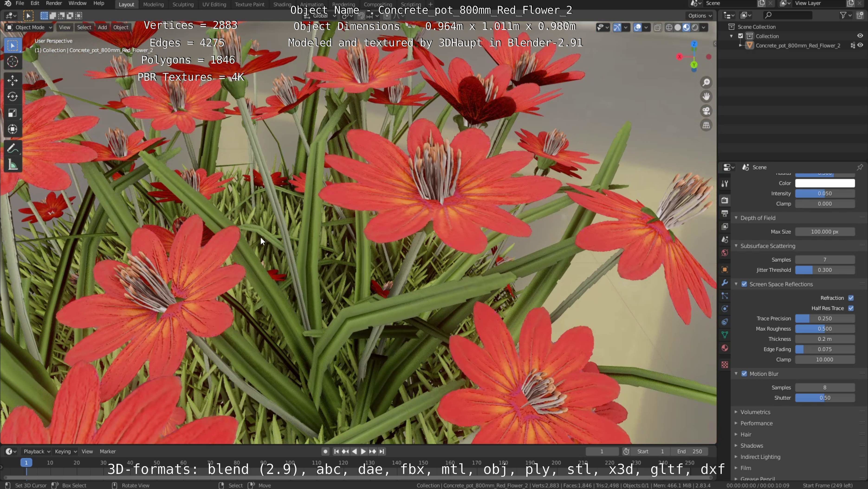
Task: Select the Rotate tool
Action: tap(13, 97)
